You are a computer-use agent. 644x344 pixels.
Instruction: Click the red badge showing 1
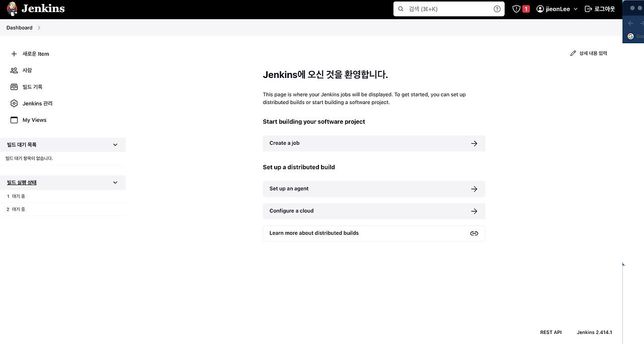tap(526, 9)
